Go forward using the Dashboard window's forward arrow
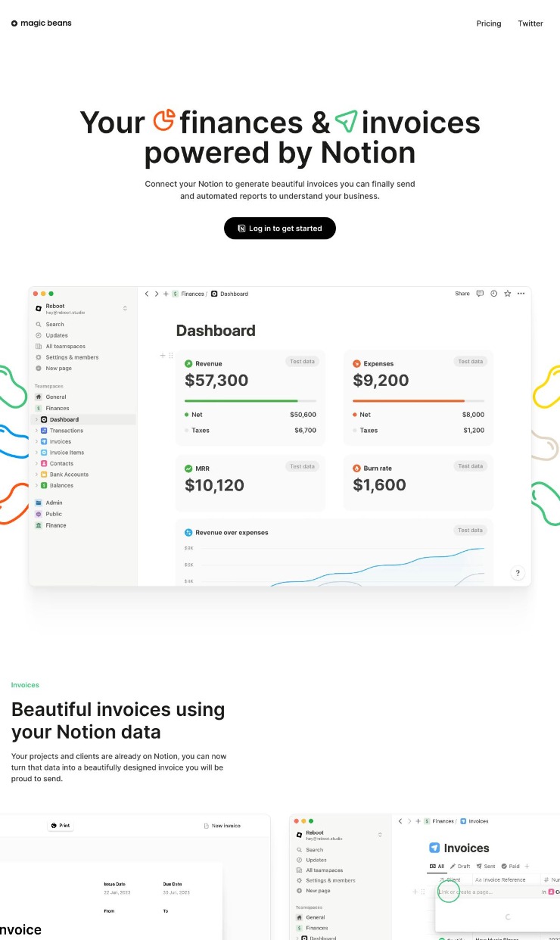 (x=157, y=294)
